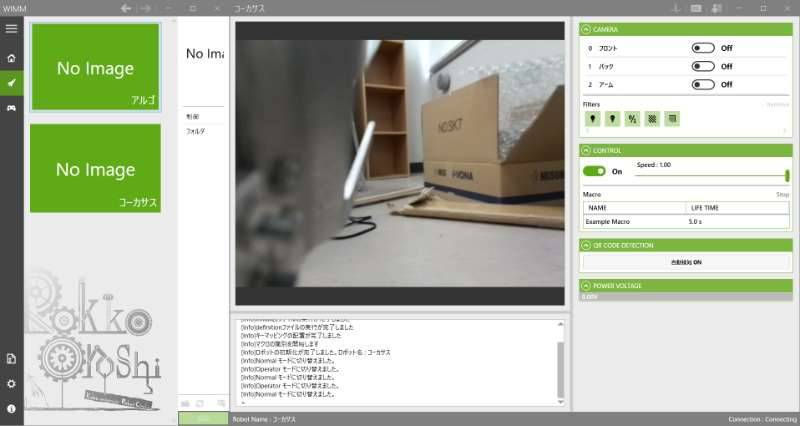
Task: Switch off the Control toggle
Action: click(594, 171)
